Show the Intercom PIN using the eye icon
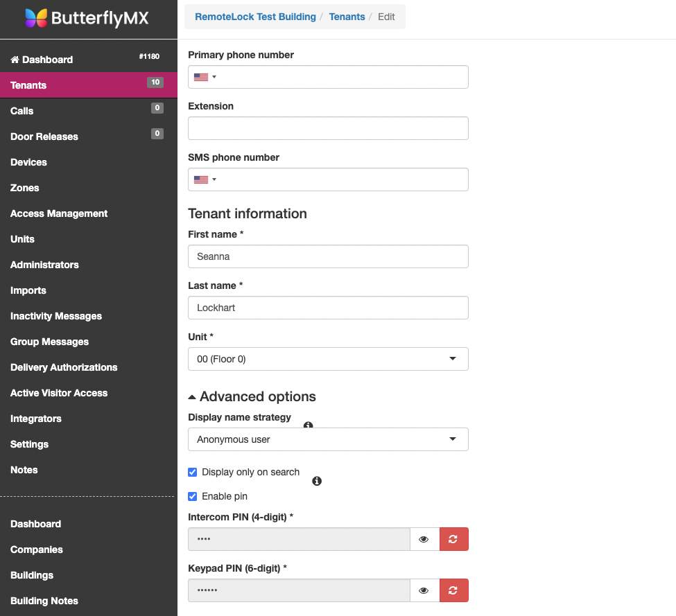 tap(424, 538)
